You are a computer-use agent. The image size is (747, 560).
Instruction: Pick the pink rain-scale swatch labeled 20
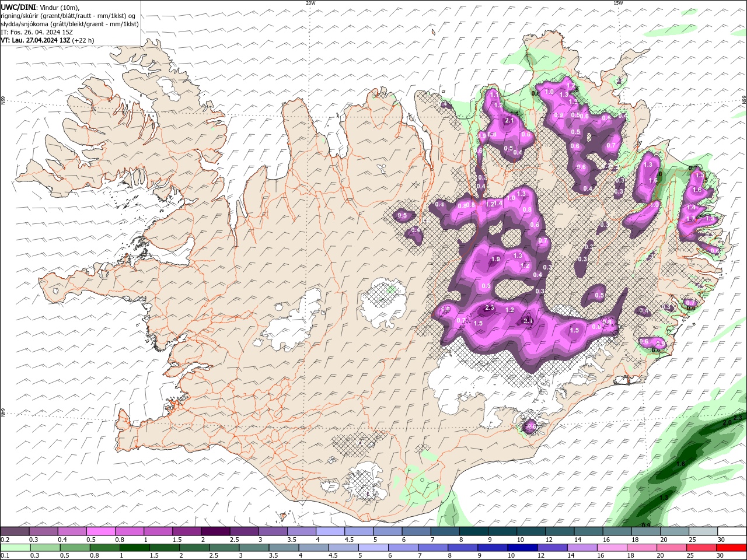coord(671,548)
